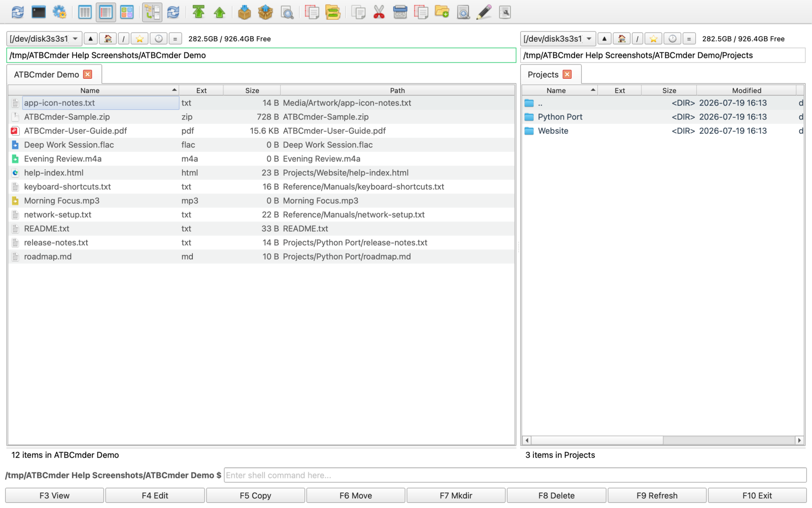
Task: Focus the shell command input
Action: coord(515,475)
